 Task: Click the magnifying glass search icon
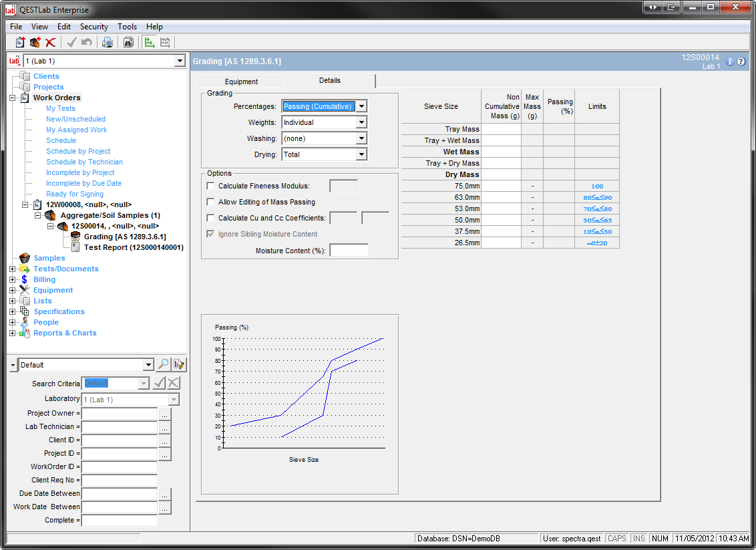[163, 365]
